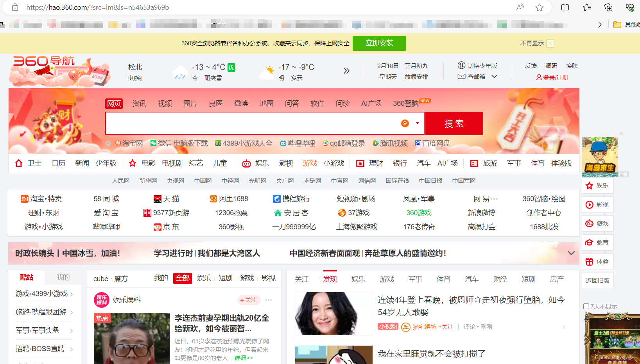The image size is (640, 364).
Task: Open the Favorites list icon
Action: 587,7
